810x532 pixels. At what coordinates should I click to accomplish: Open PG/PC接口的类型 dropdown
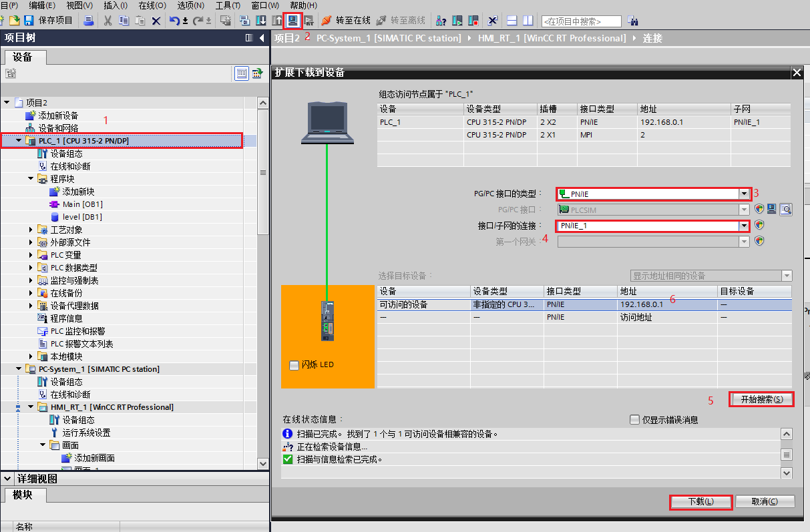click(x=744, y=194)
